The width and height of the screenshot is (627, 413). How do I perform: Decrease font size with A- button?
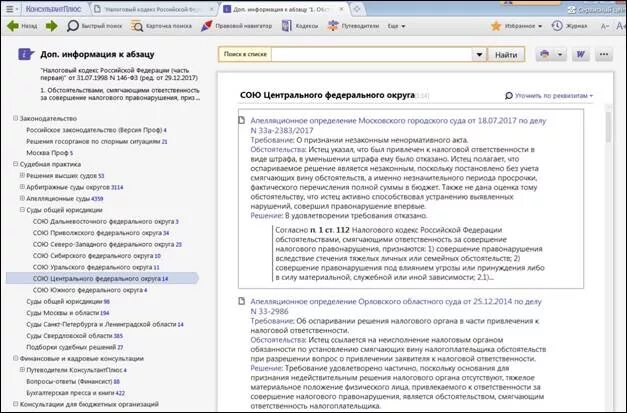pos(605,26)
